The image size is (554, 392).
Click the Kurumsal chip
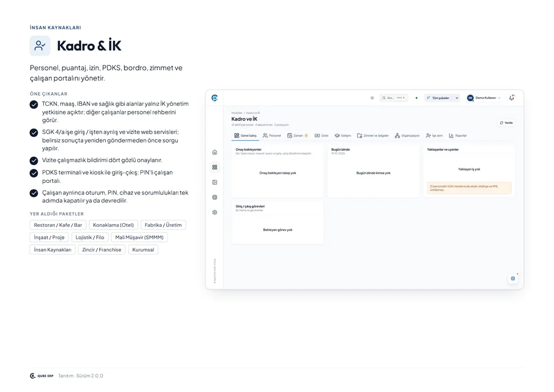pos(143,250)
